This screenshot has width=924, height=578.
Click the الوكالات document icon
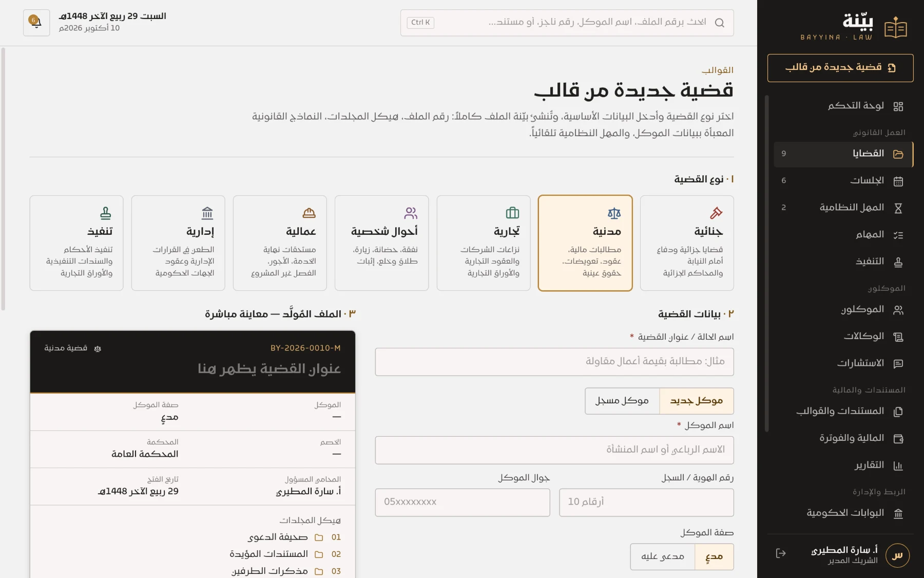tap(898, 337)
